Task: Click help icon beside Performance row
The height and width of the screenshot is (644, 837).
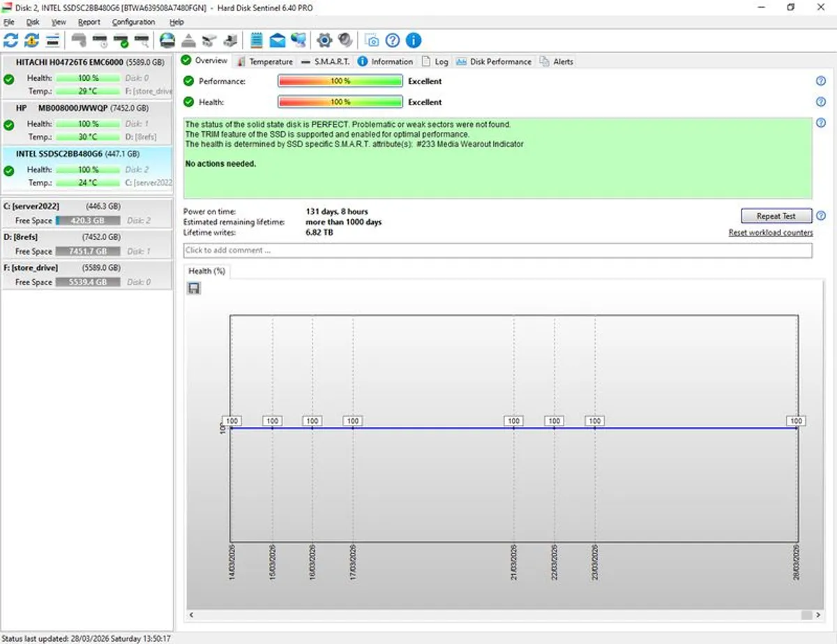Action: tap(821, 81)
